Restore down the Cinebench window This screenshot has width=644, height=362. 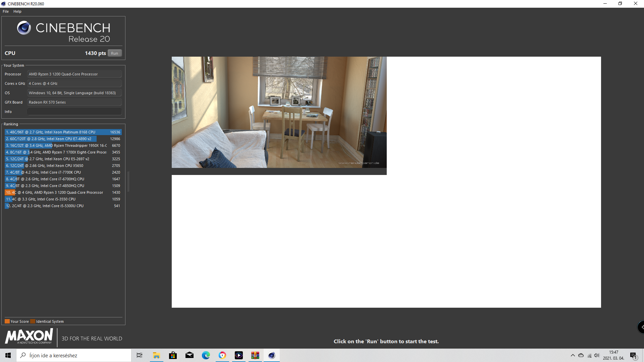(620, 4)
